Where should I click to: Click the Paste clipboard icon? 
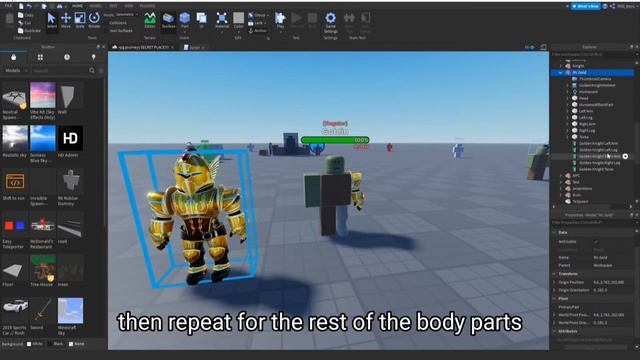pos(9,20)
